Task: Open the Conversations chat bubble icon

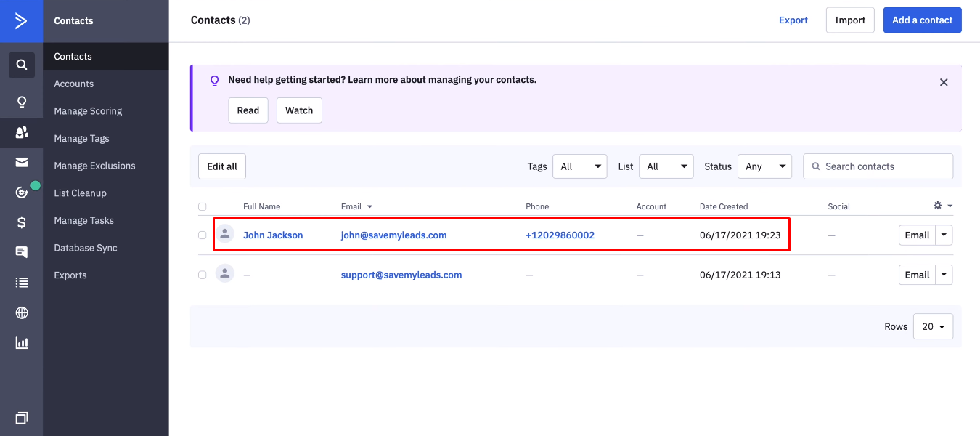Action: [x=22, y=252]
